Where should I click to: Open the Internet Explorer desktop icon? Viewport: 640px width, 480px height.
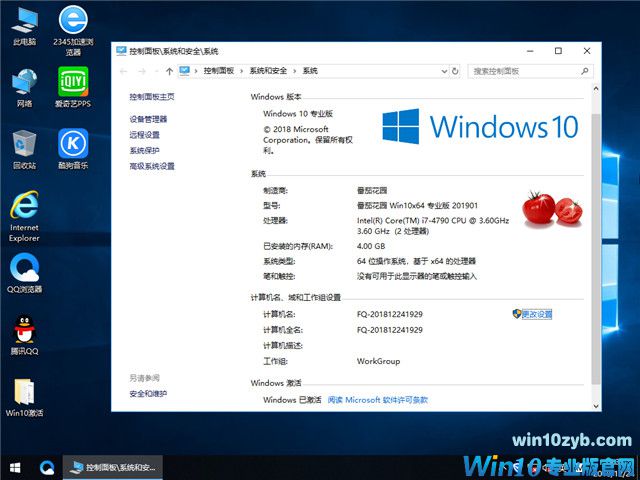[24, 216]
